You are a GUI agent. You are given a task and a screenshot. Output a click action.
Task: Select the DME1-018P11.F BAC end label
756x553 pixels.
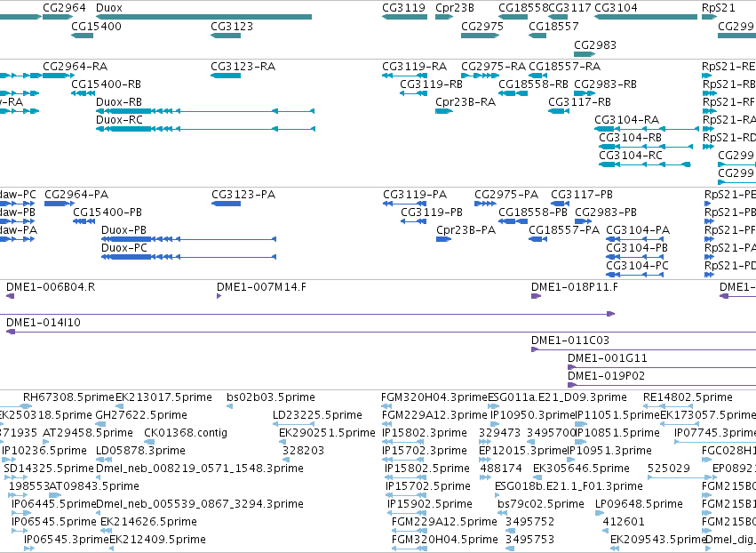point(575,287)
